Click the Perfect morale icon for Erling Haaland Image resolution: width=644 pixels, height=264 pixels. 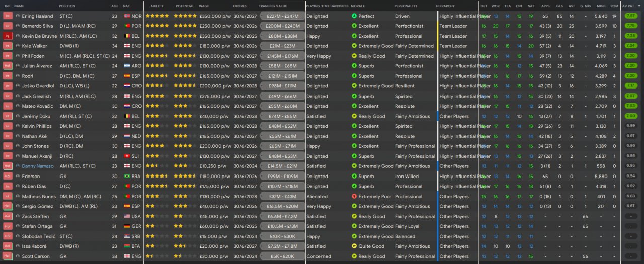click(354, 16)
